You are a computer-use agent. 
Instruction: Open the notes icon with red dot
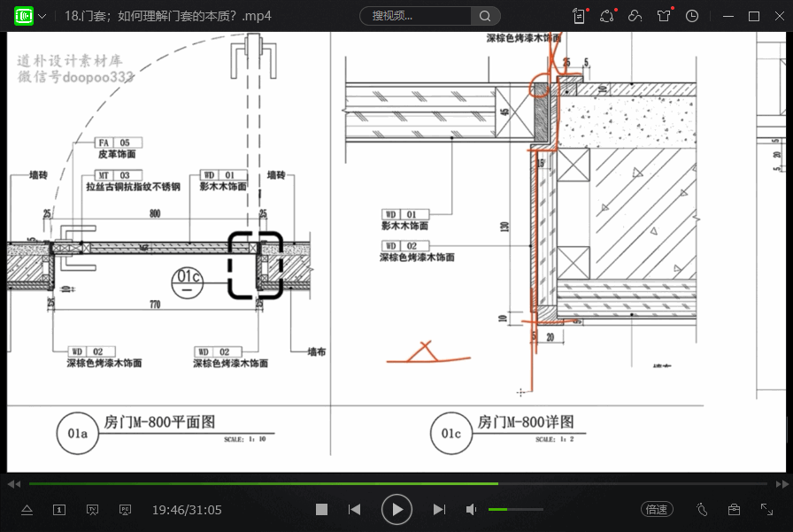(x=580, y=16)
